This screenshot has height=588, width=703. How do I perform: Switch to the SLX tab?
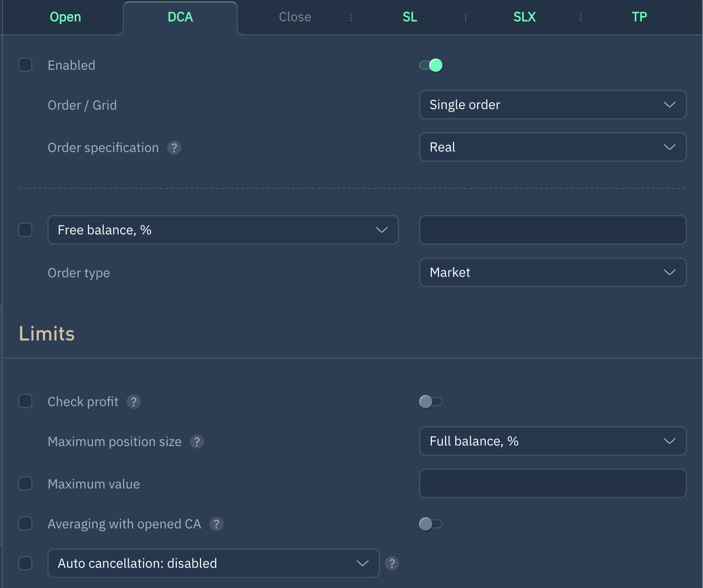tap(524, 17)
